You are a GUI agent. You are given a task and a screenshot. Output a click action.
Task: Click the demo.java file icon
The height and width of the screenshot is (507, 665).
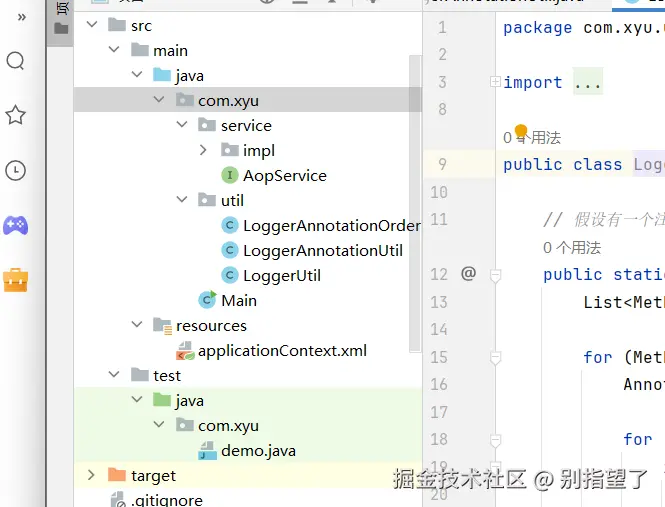click(207, 451)
